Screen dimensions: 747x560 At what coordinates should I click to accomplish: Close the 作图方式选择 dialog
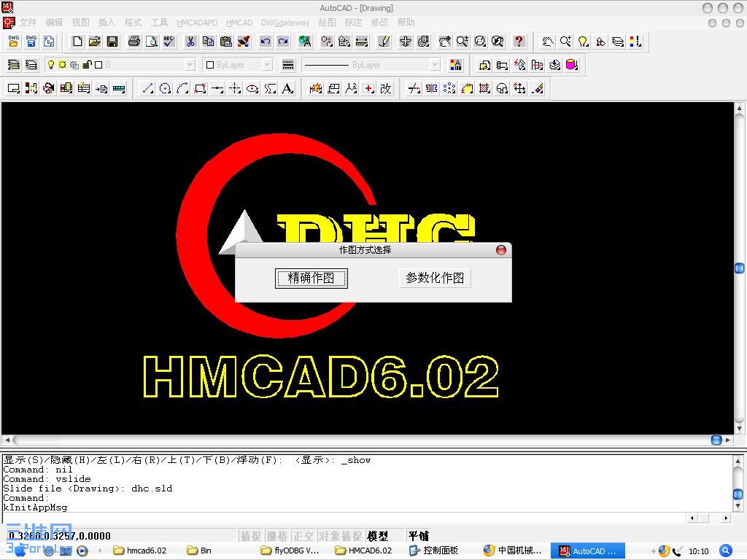tap(500, 250)
